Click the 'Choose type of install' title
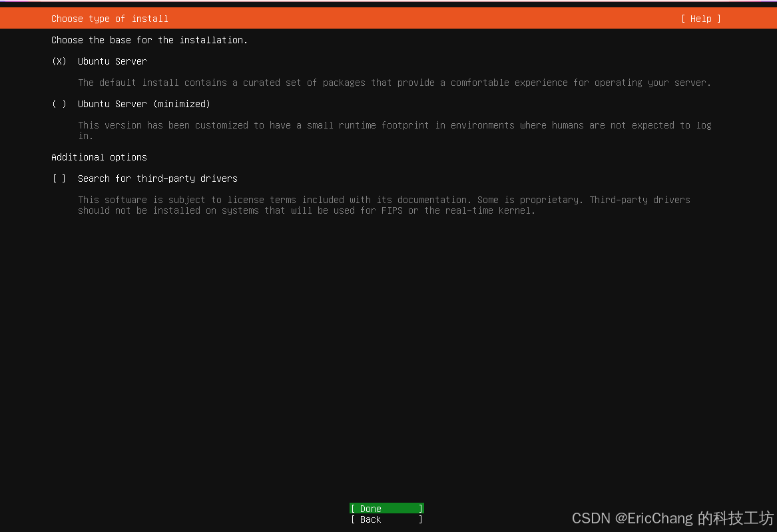Image resolution: width=777 pixels, height=532 pixels. [x=109, y=19]
